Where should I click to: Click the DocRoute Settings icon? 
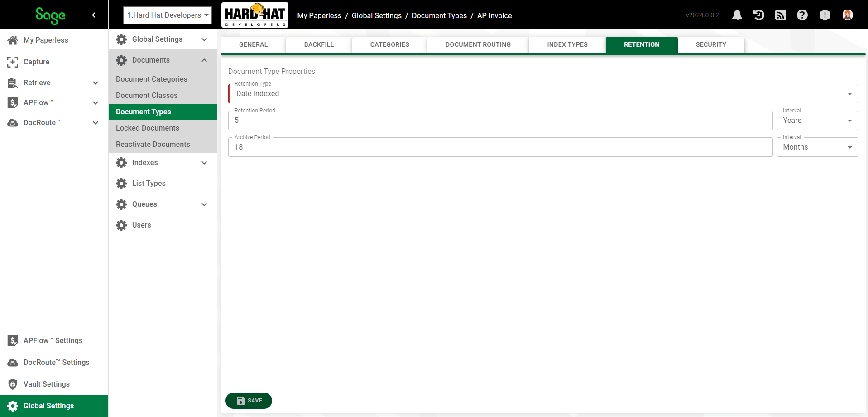coord(13,362)
